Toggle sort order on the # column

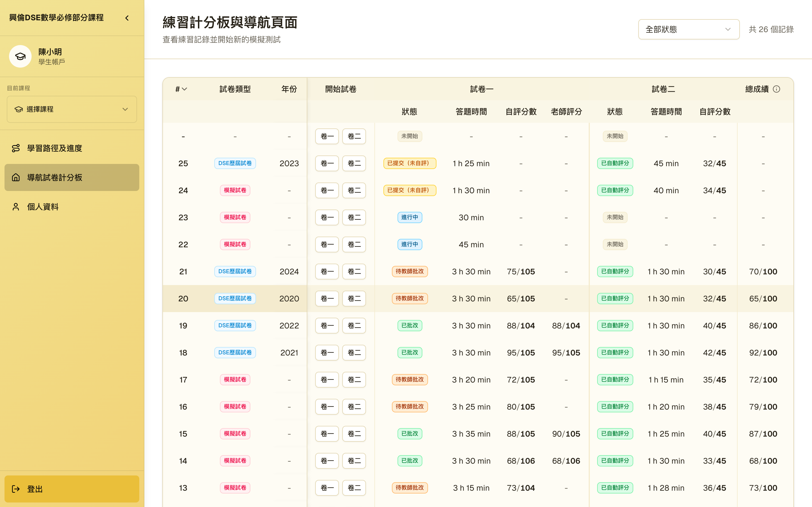tap(181, 89)
